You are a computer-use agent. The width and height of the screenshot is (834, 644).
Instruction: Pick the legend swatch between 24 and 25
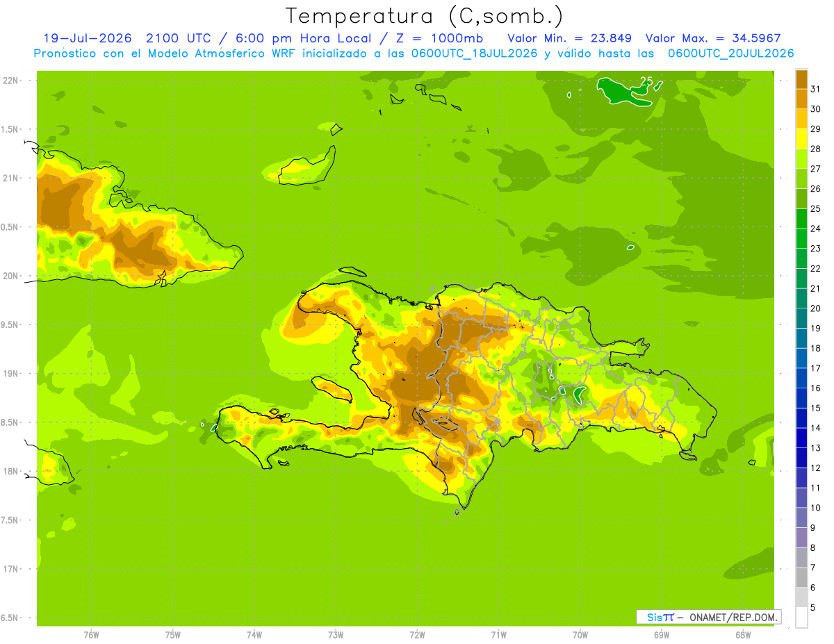[x=801, y=219]
